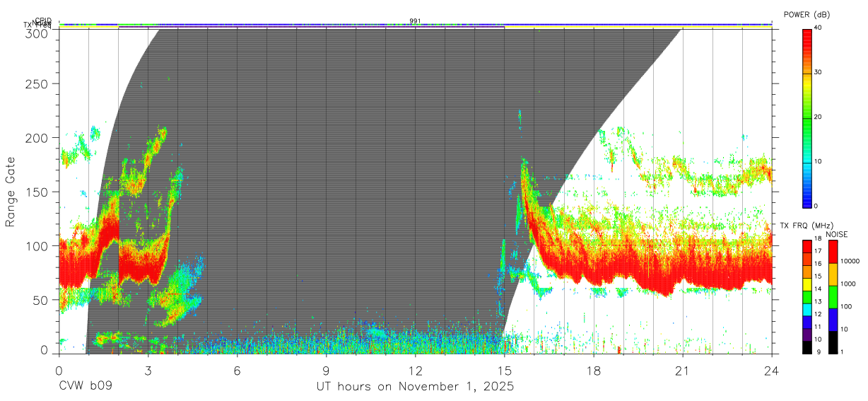Click the yellow-orange segment of NOISE bar
868x401 pixels.
[x=833, y=274]
